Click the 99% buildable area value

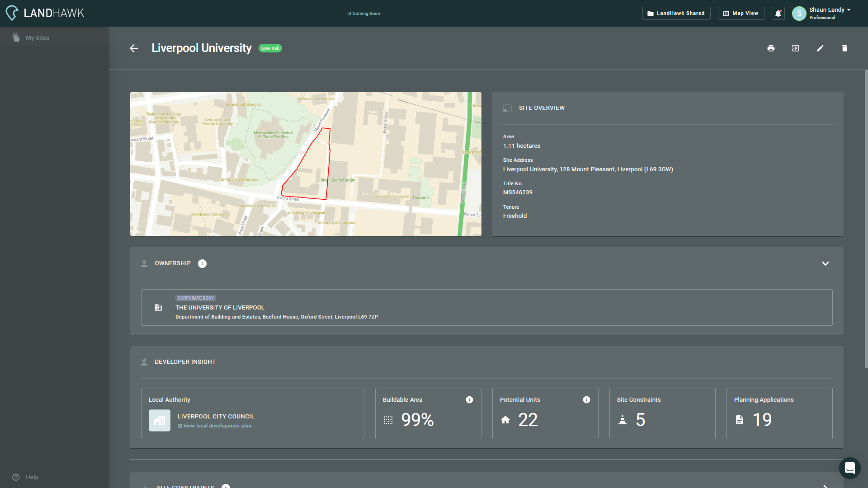tap(417, 420)
